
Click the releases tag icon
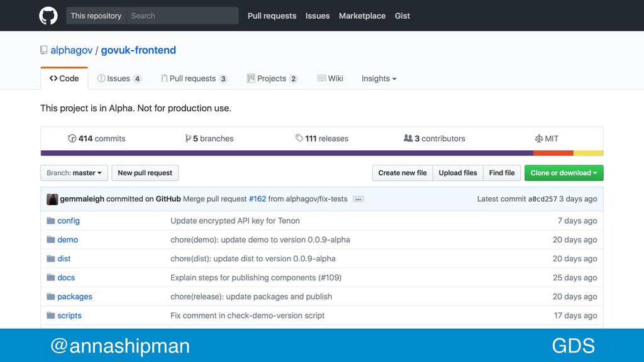point(299,138)
